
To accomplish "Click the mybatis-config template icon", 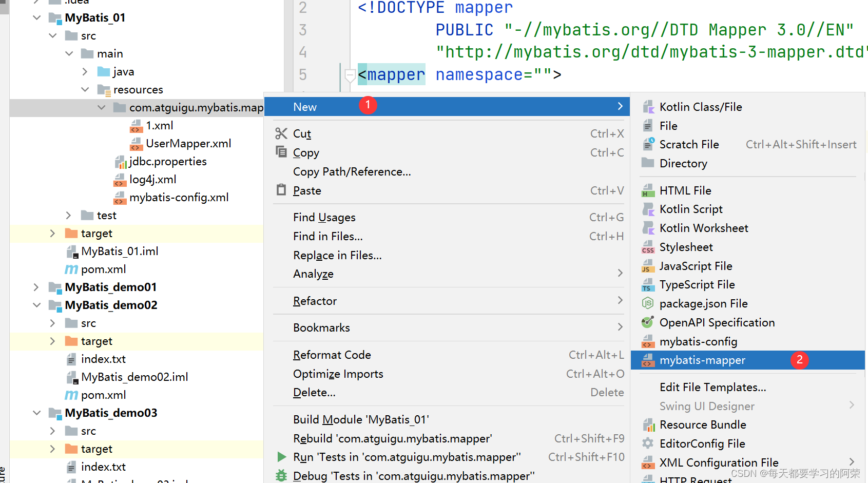I will point(648,341).
